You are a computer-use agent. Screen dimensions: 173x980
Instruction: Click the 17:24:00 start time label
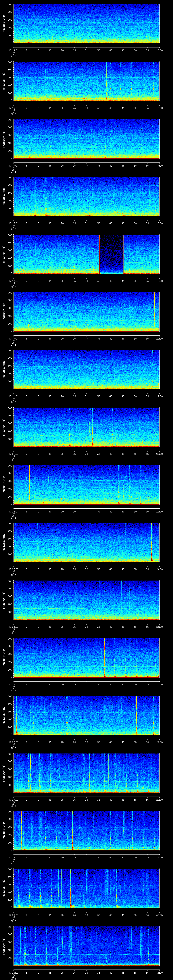tap(13, 627)
